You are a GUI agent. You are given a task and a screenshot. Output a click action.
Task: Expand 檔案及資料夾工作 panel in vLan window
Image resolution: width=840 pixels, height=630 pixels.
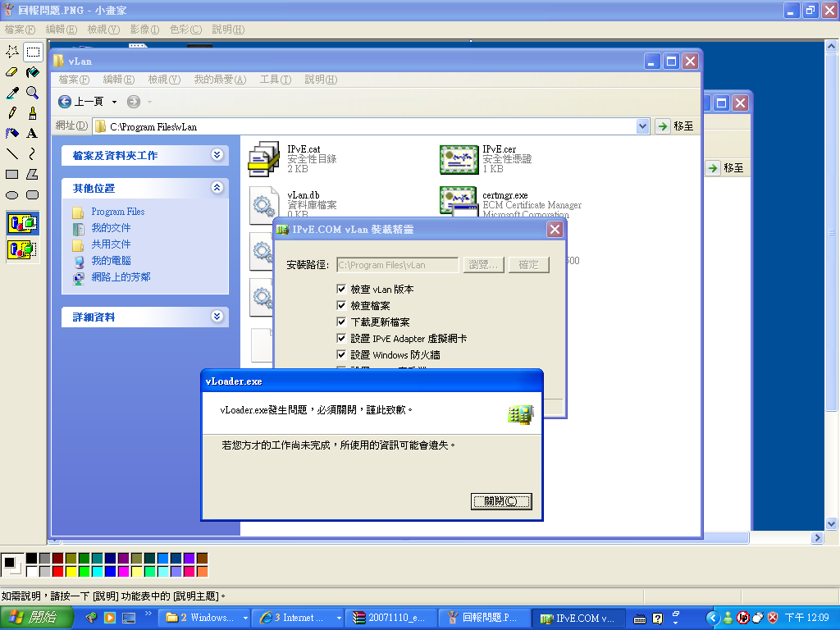(217, 155)
